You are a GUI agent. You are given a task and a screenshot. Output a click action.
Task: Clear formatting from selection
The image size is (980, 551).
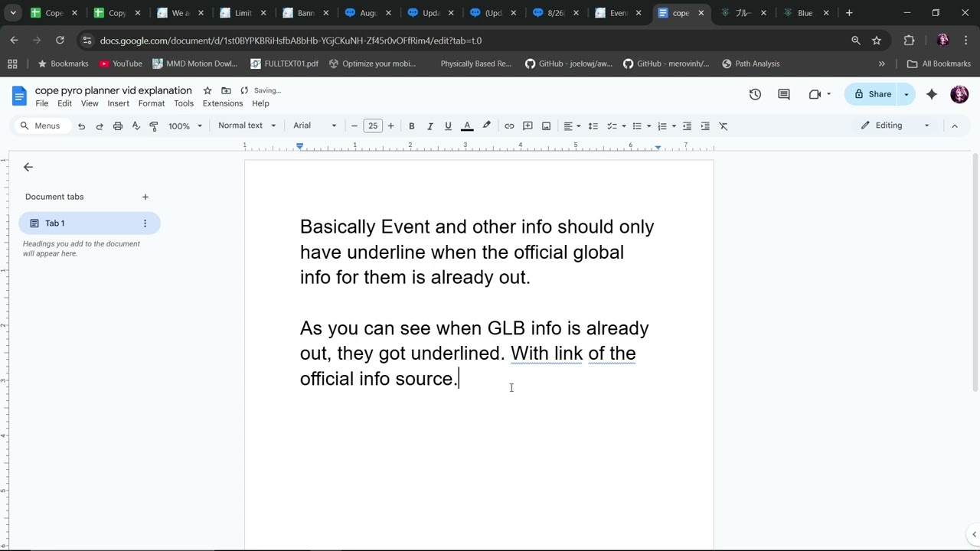point(724,126)
